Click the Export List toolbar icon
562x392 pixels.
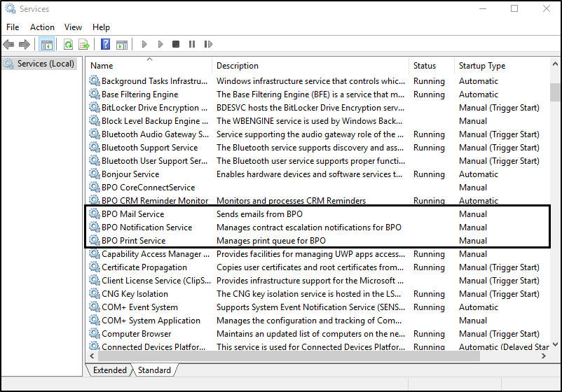[x=83, y=45]
